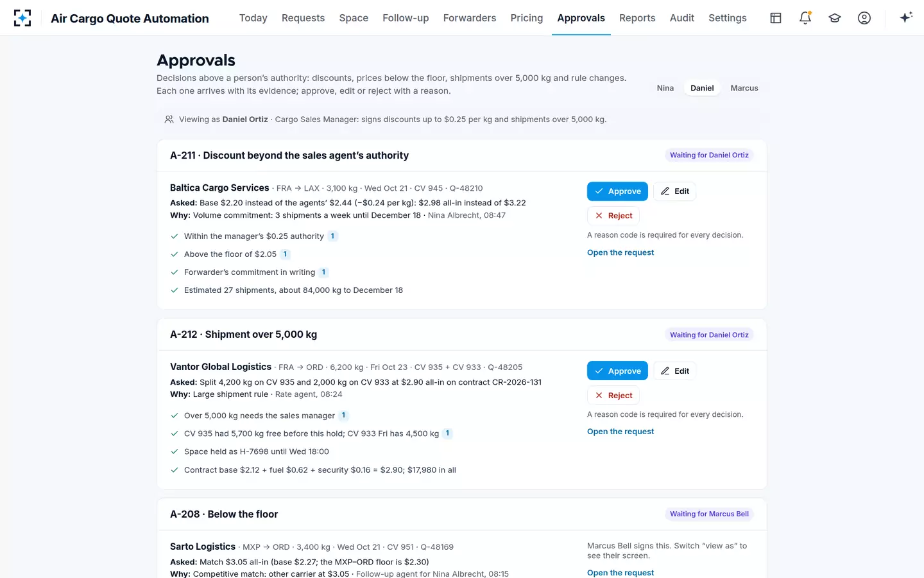Image resolution: width=924 pixels, height=578 pixels.
Task: Go to the Settings tab
Action: (728, 18)
